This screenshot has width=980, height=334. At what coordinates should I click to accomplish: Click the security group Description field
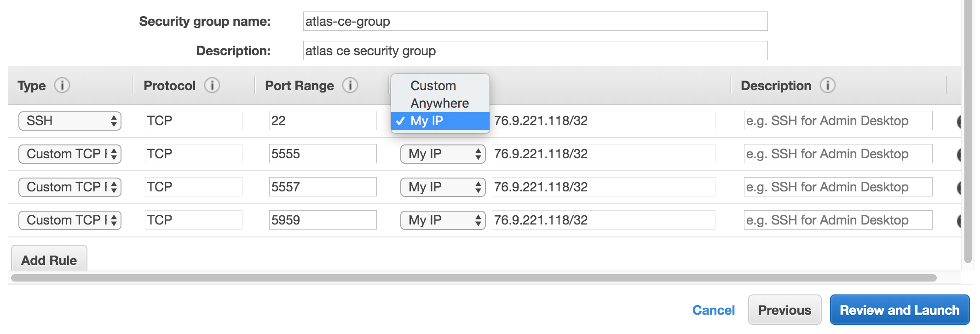click(x=535, y=51)
